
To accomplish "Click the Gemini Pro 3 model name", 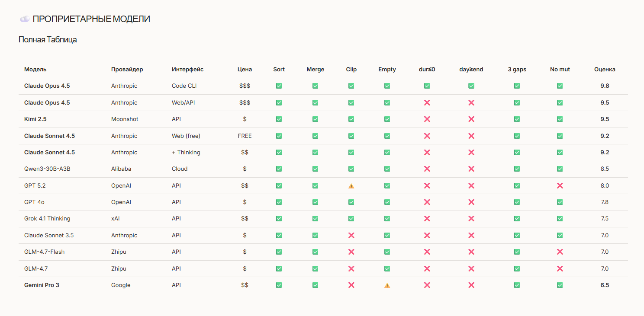I will click(x=42, y=285).
